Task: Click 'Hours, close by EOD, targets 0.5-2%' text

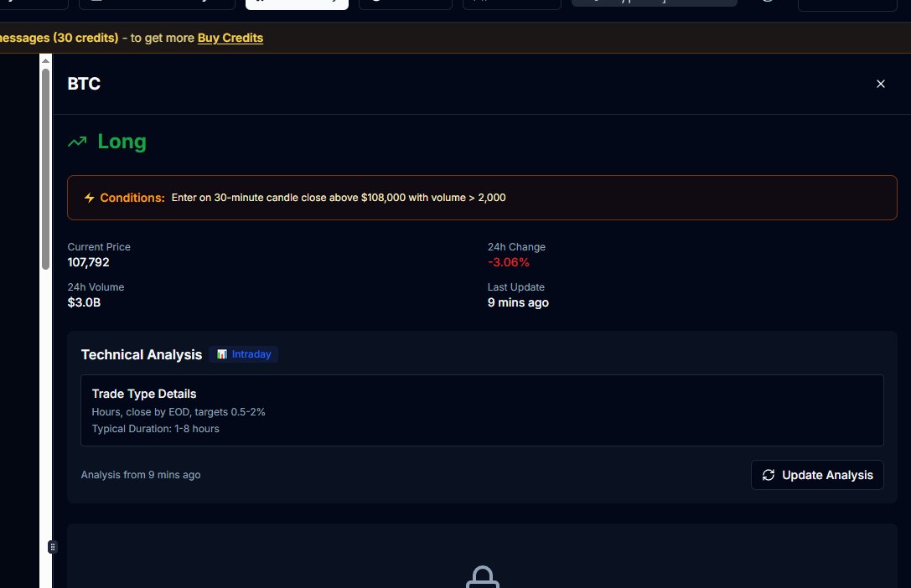Action: pos(179,412)
